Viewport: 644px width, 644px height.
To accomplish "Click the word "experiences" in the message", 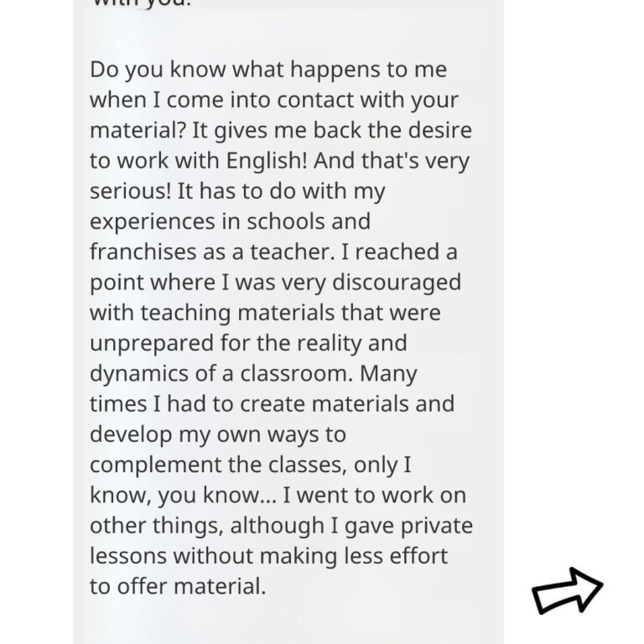I will click(153, 221).
